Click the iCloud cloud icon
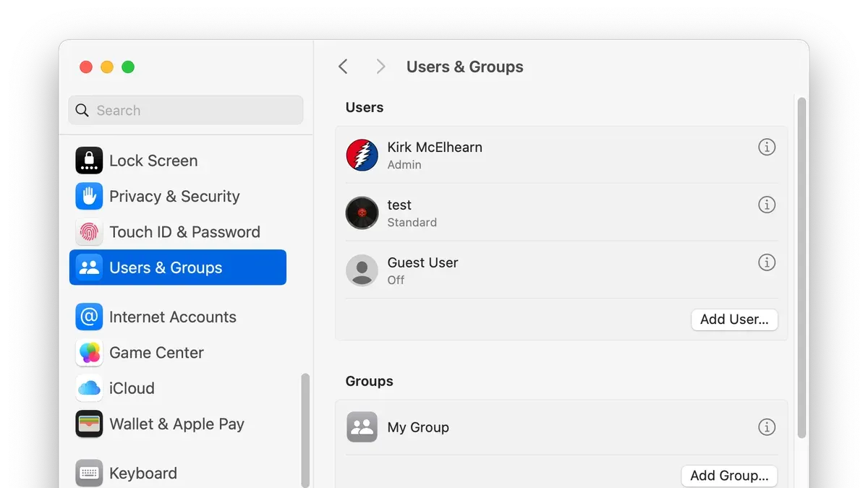868x488 pixels. [89, 388]
